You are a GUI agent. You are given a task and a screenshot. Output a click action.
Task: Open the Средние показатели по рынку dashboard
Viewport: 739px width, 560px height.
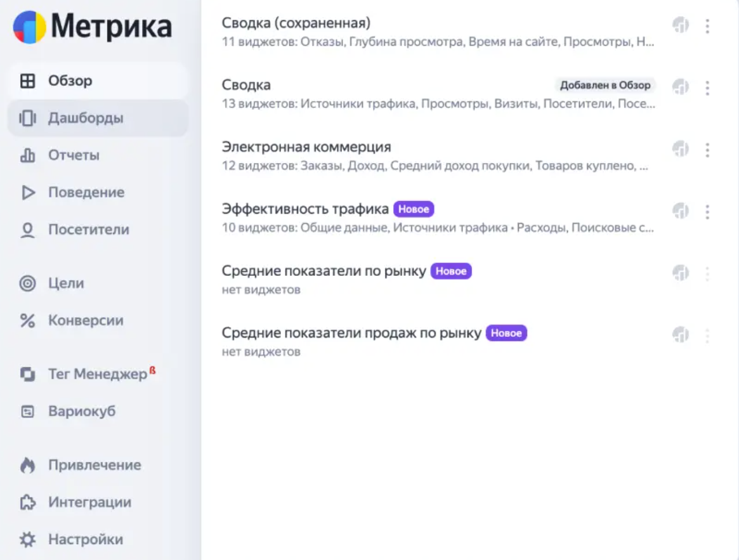tap(324, 271)
